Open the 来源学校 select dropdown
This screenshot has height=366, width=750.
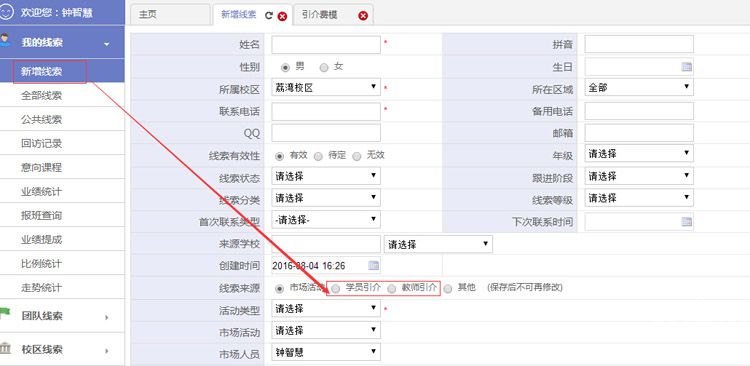(438, 244)
